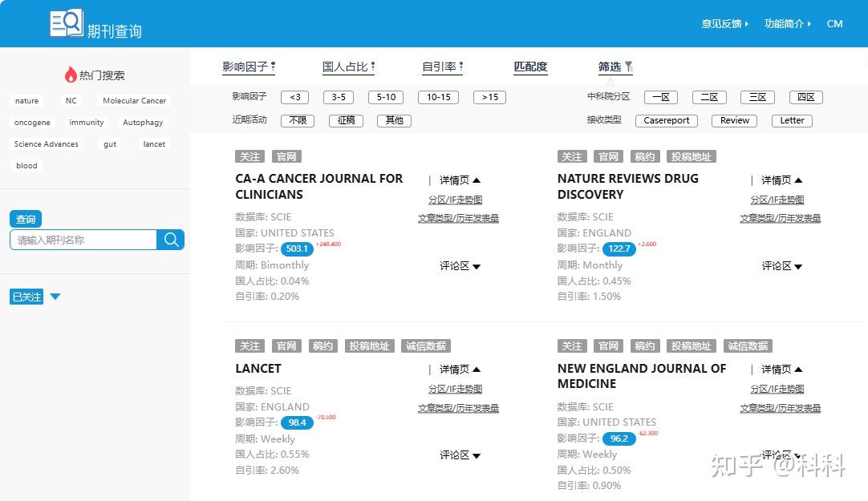Sort by 匹配度

click(x=530, y=67)
